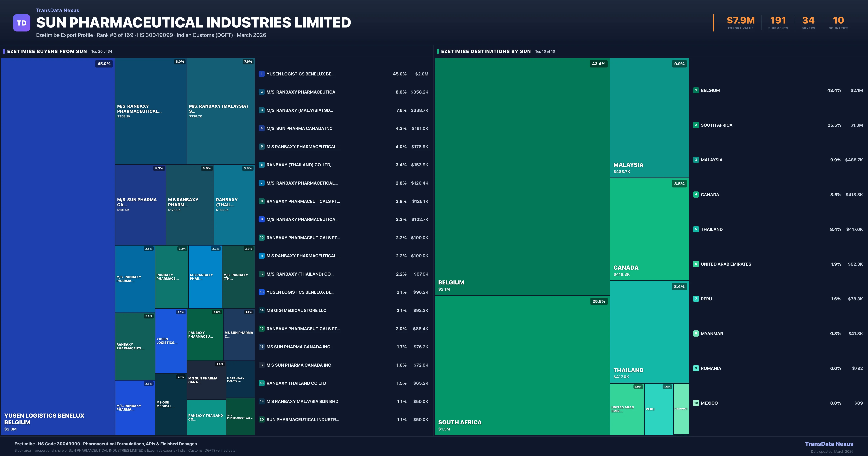The height and width of the screenshot is (456, 868).
Task: Open Ezetimibe Buyers From Sun section header
Action: tap(47, 51)
